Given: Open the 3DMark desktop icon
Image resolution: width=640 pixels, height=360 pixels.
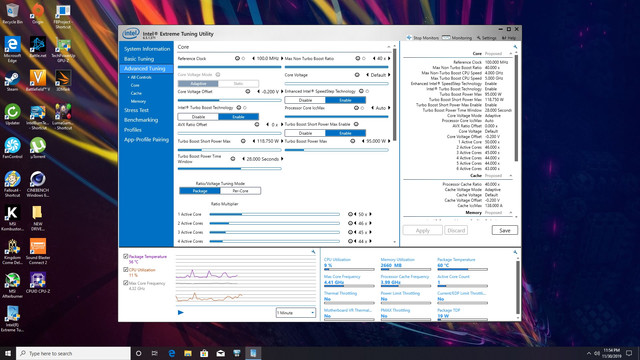Looking at the screenshot, I should [63, 81].
